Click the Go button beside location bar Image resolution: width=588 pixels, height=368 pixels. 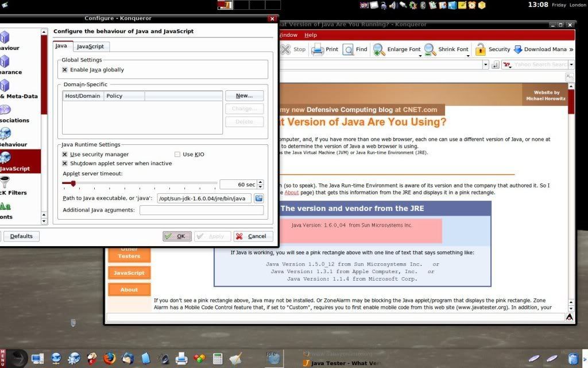point(496,64)
